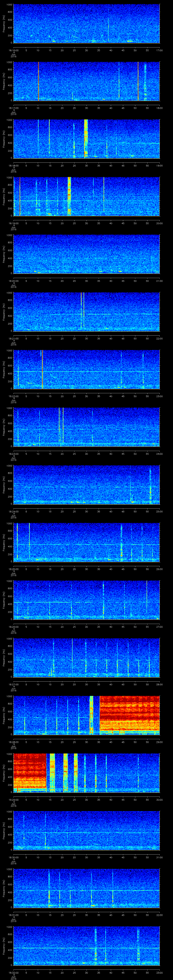Click the spectrogram panel starting at 18:24:00
This screenshot has height=980, width=173.
click(87, 485)
